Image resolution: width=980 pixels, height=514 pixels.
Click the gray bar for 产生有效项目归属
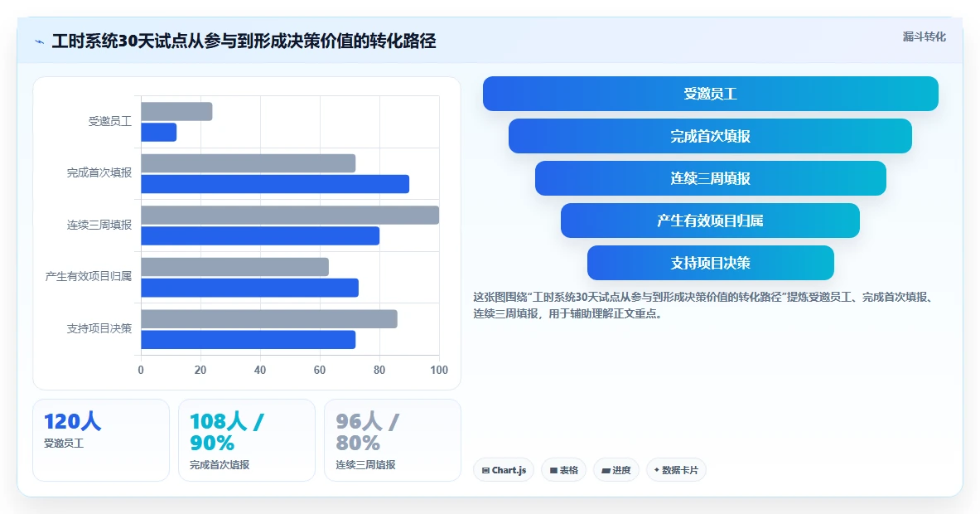[x=235, y=267]
